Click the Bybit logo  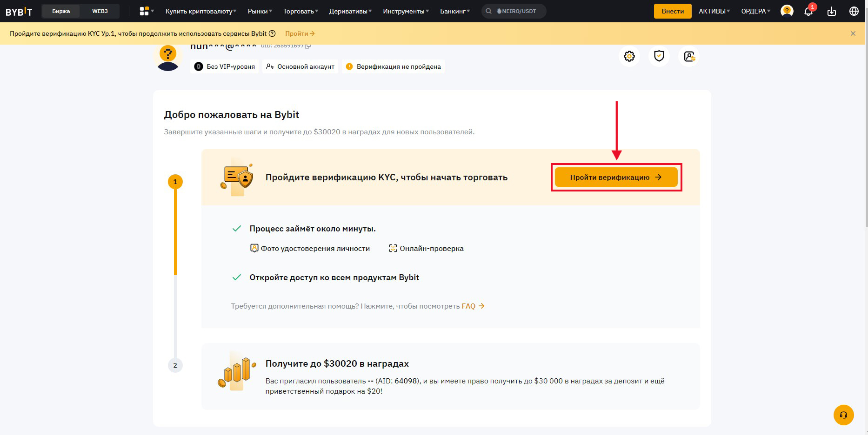[x=19, y=11]
